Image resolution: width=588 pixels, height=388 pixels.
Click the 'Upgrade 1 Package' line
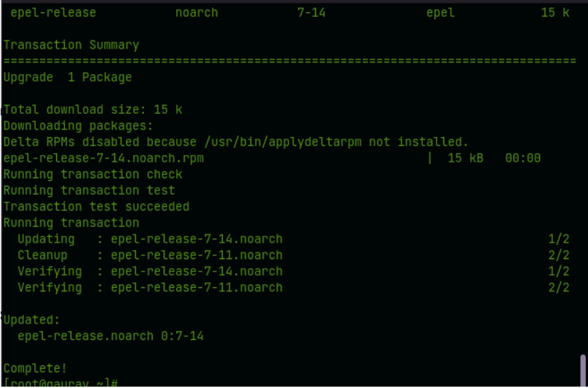coord(67,77)
